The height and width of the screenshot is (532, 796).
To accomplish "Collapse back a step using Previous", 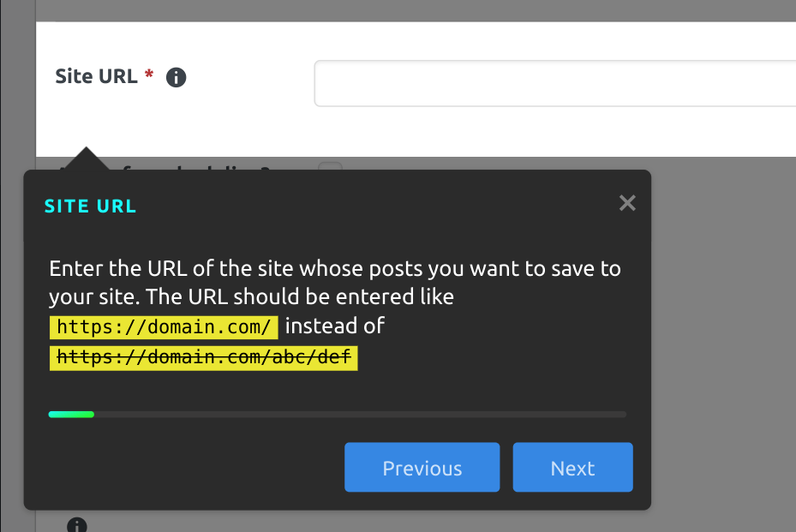I will [x=422, y=467].
